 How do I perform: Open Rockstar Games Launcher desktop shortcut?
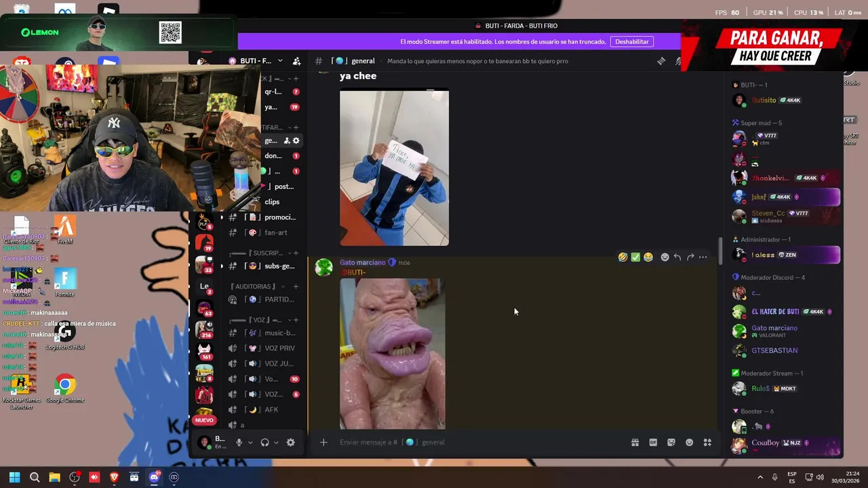(x=22, y=392)
